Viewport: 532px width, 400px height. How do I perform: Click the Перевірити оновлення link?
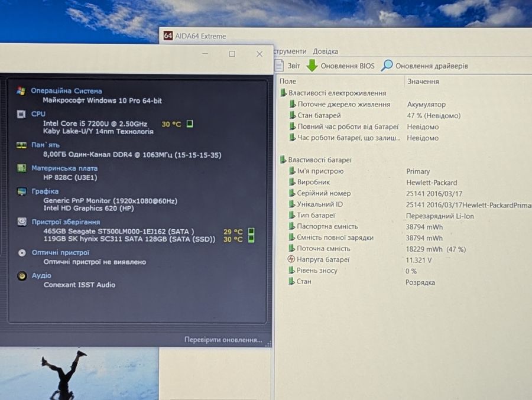[223, 340]
